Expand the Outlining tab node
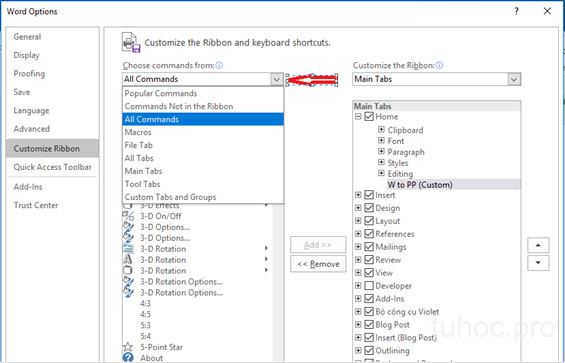 358,350
